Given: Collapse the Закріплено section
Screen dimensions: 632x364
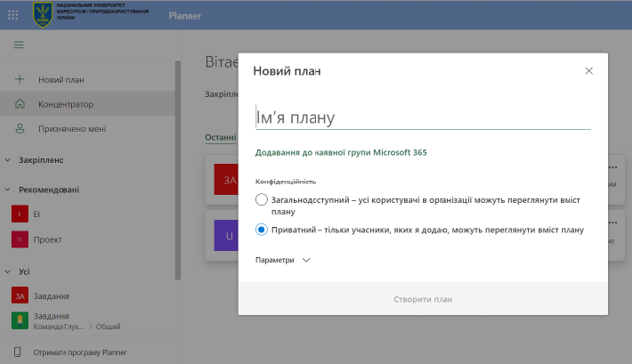Looking at the screenshot, I should click(7, 160).
